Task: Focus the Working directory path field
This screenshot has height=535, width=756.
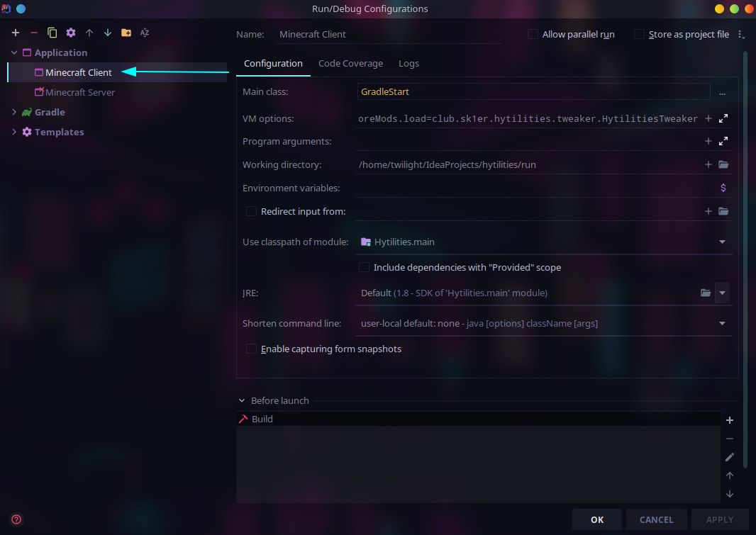Action: (x=528, y=164)
